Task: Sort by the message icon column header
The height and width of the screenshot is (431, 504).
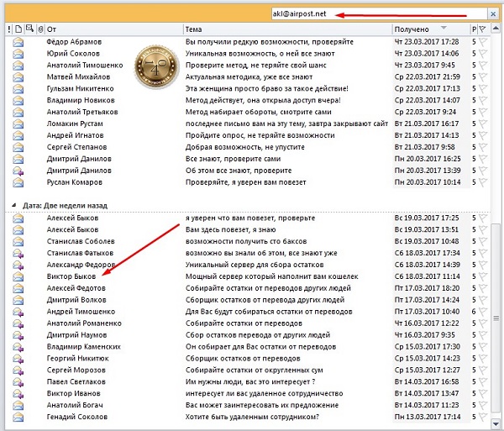Action: 29,29
